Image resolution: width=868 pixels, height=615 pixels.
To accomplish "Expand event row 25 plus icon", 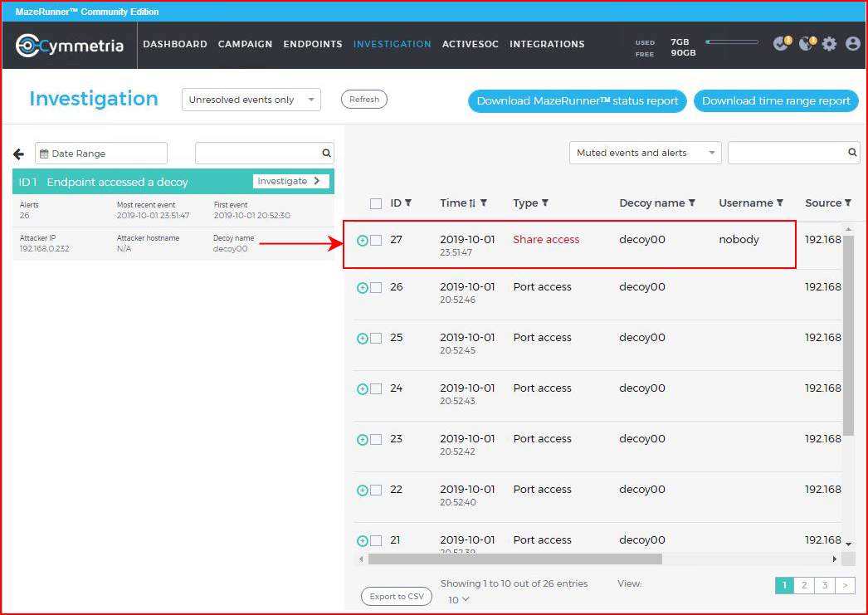I will (362, 339).
